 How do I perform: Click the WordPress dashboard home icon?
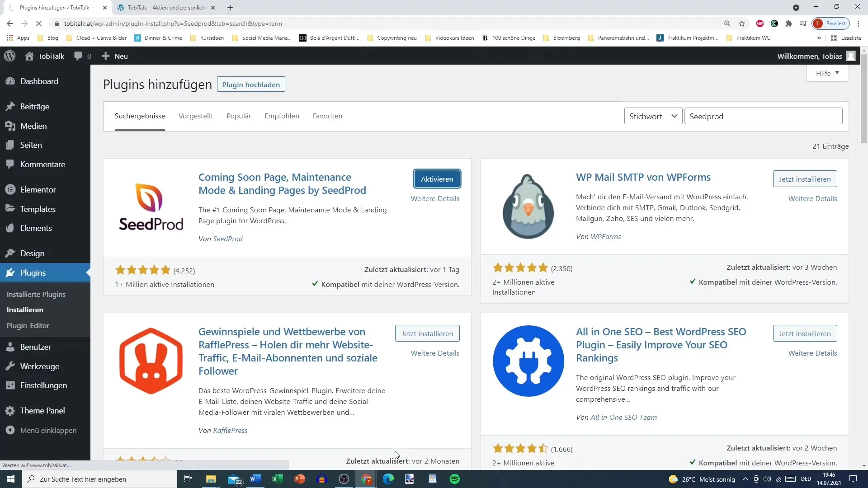tap(28, 56)
